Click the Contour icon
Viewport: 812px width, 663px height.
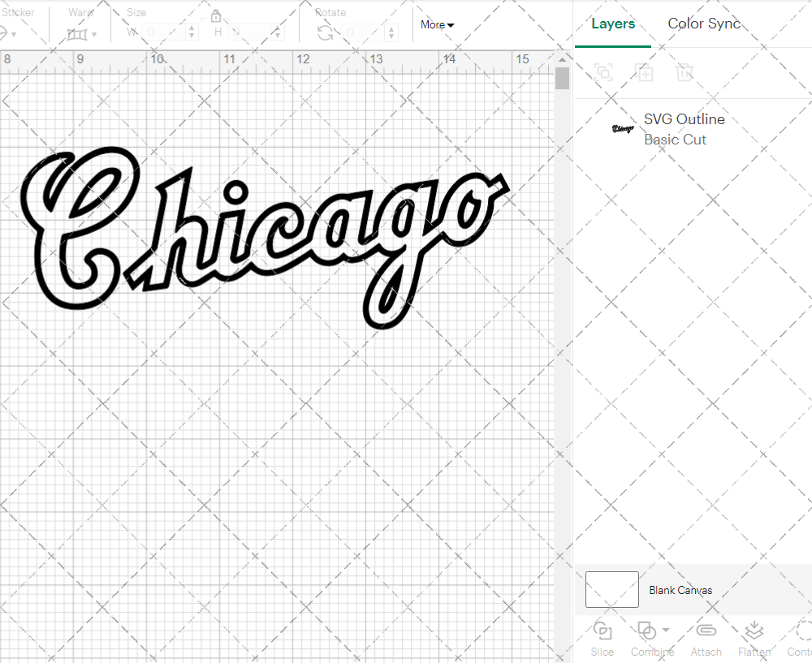pyautogui.click(x=804, y=631)
